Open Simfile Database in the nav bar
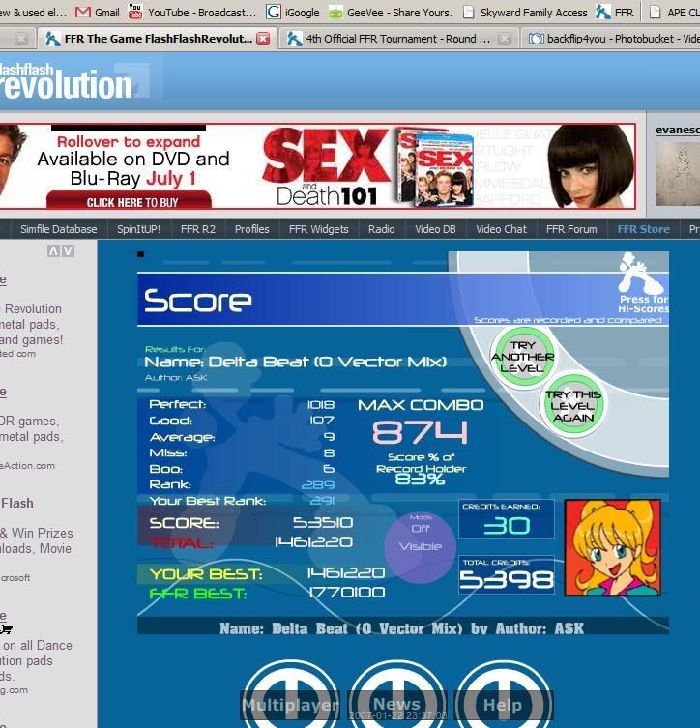 click(60, 229)
